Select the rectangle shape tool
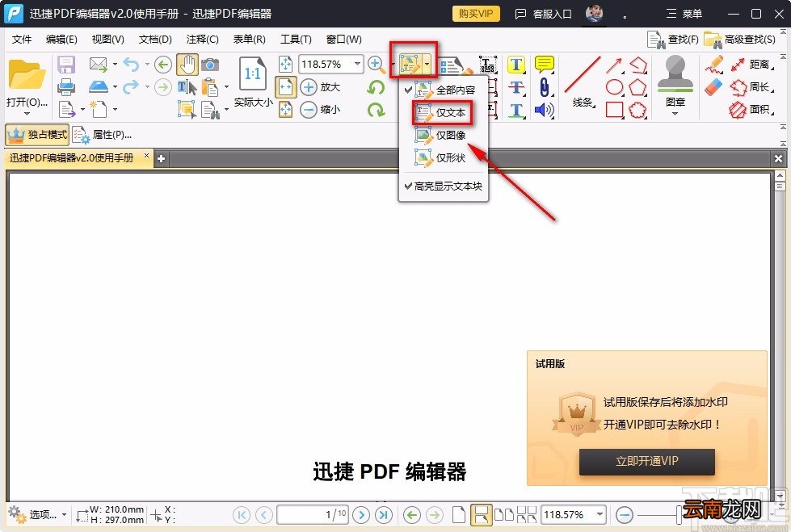 614,110
